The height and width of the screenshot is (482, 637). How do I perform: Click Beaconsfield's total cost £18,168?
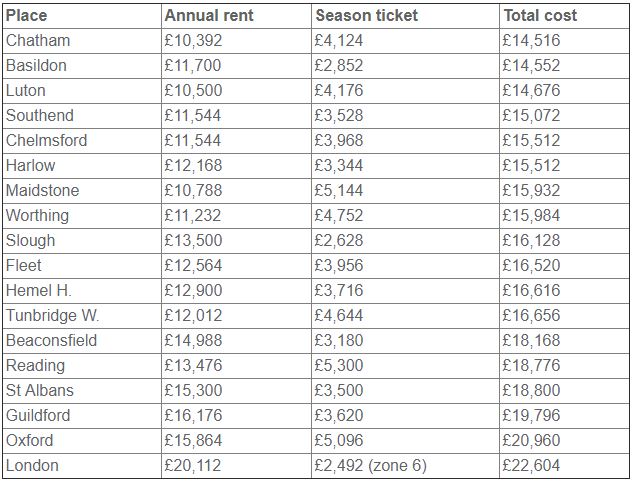(531, 341)
